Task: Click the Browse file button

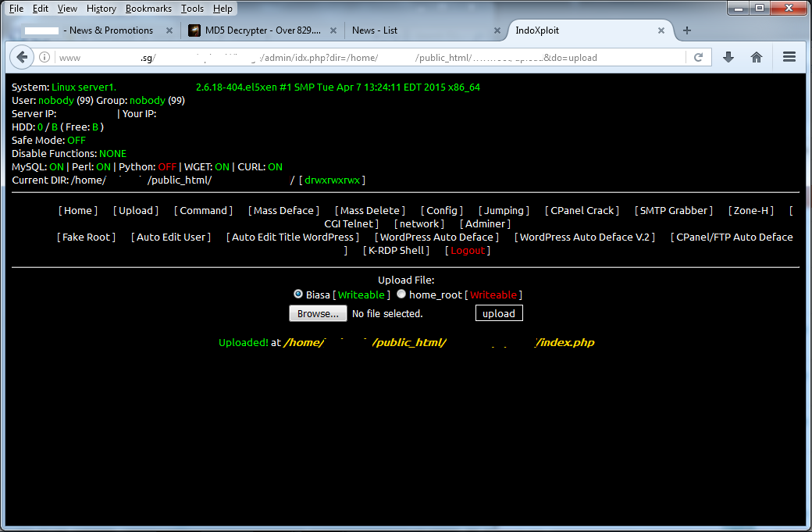Action: point(318,312)
